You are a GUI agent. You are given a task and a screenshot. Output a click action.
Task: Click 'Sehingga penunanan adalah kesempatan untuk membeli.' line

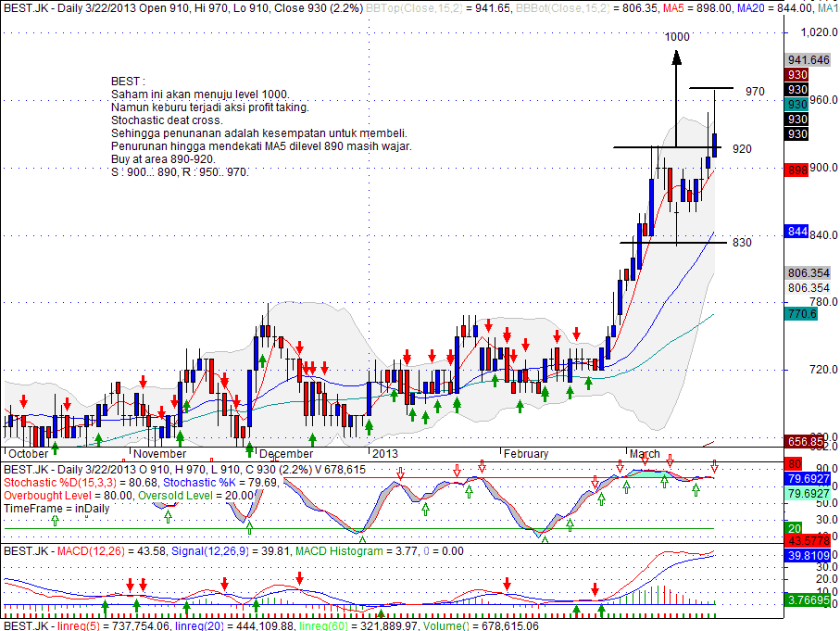pyautogui.click(x=259, y=133)
